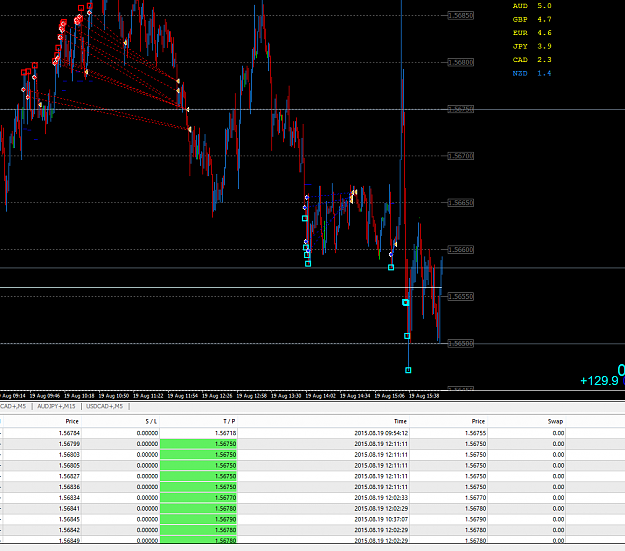Click the 19 Aug 10:18 time axis label
The image size is (625, 551).
pyautogui.click(x=79, y=396)
